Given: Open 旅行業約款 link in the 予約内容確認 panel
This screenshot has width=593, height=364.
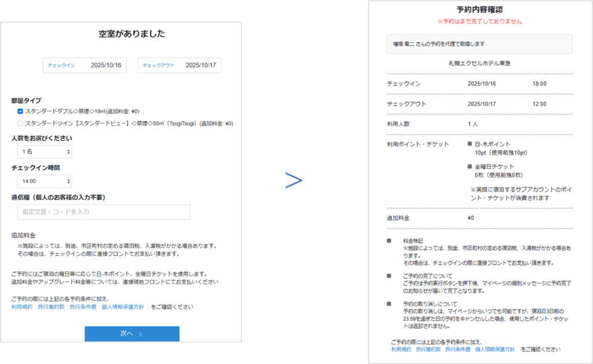Looking at the screenshot, I should click(428, 350).
